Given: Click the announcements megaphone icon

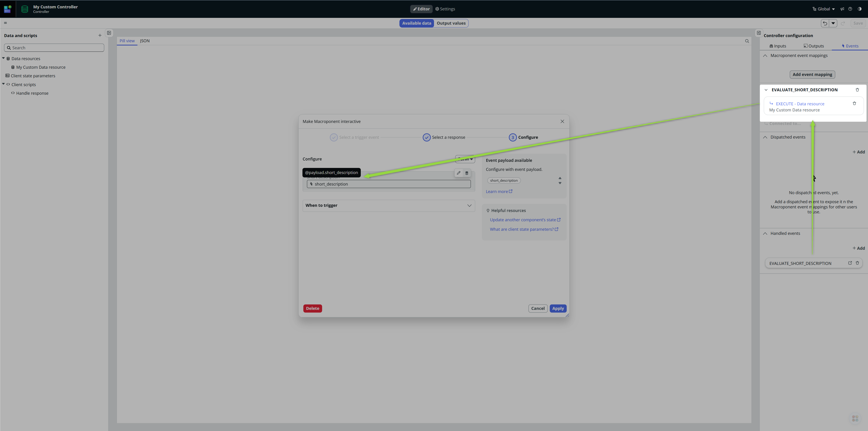Looking at the screenshot, I should (842, 9).
